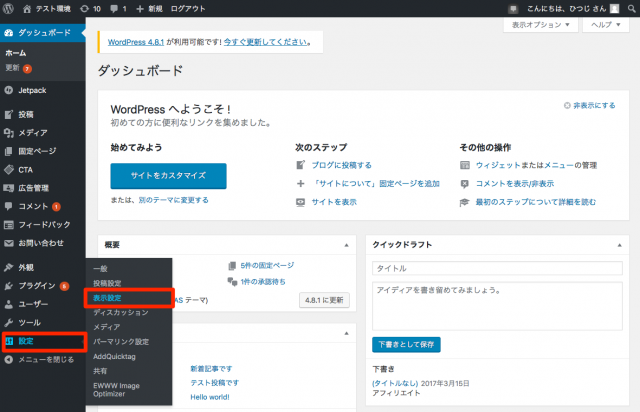Collapse the クイックドラフト panel arrow
This screenshot has height=412, width=640.
coord(619,245)
